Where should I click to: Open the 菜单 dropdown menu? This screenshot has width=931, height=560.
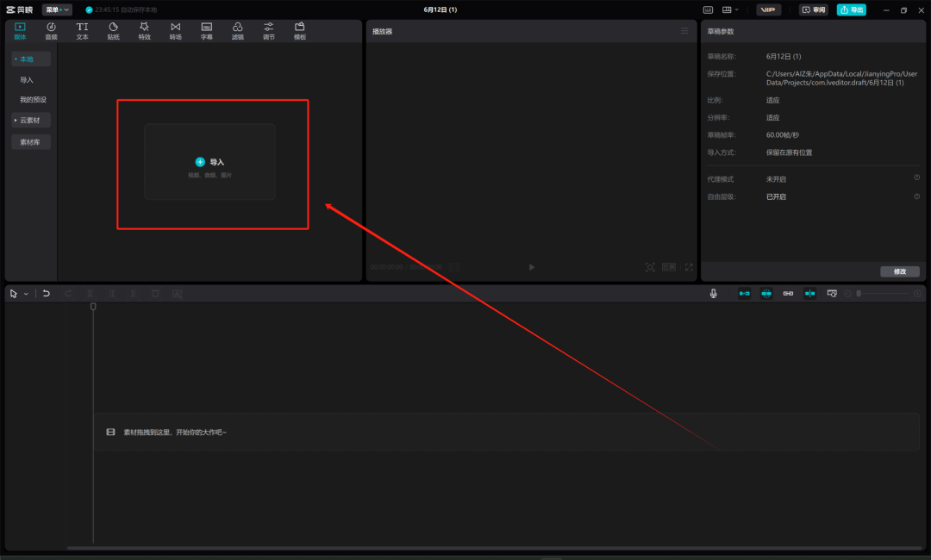click(57, 9)
